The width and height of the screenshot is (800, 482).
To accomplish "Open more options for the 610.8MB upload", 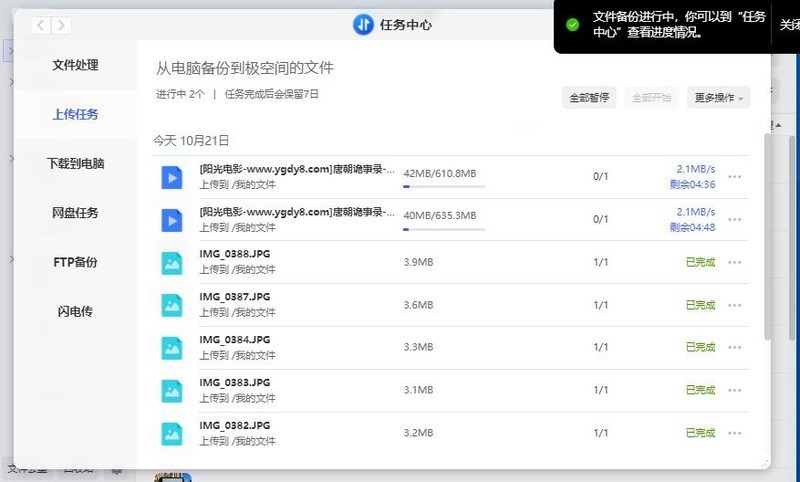I will pos(735,176).
